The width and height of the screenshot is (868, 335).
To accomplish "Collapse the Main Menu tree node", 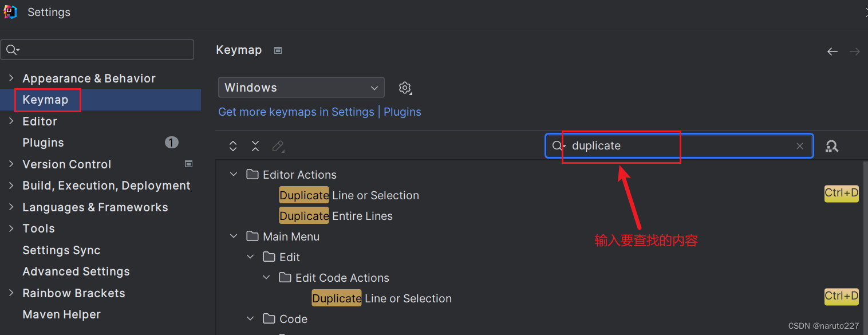I will pyautogui.click(x=233, y=237).
